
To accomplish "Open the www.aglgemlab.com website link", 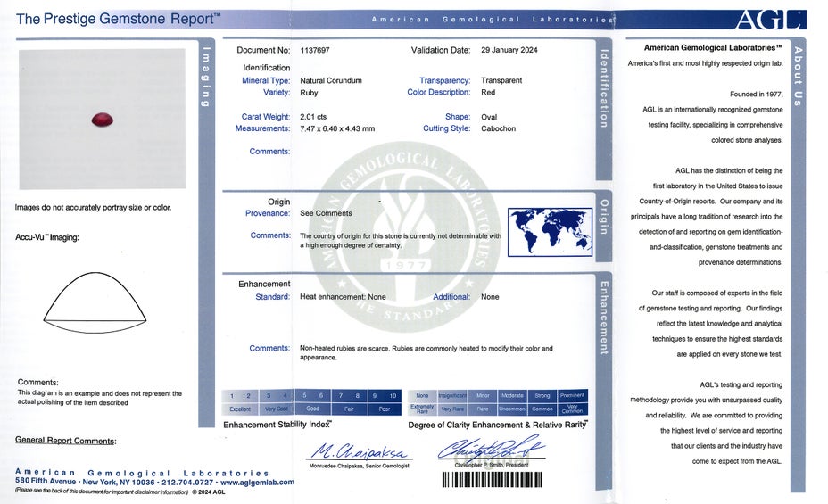I will pyautogui.click(x=257, y=483).
